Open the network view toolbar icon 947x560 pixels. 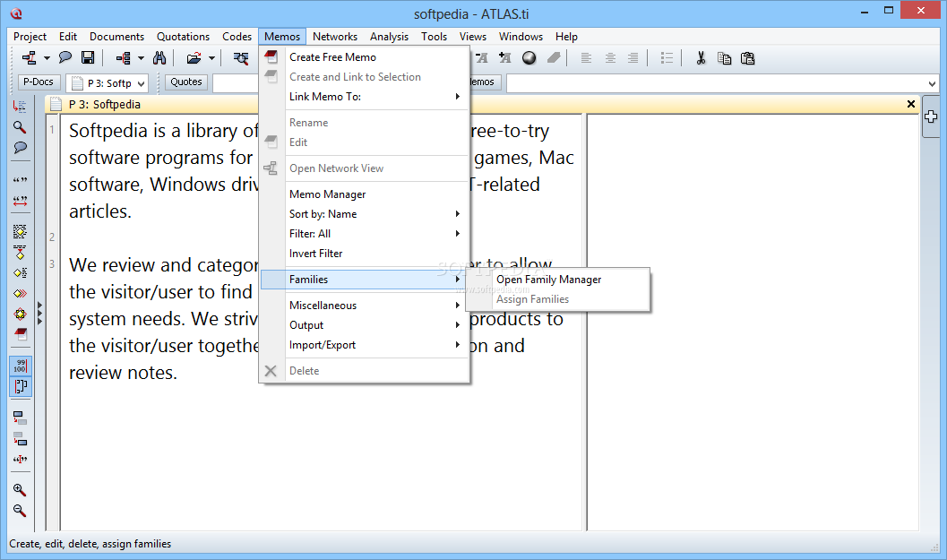pyautogui.click(x=29, y=58)
